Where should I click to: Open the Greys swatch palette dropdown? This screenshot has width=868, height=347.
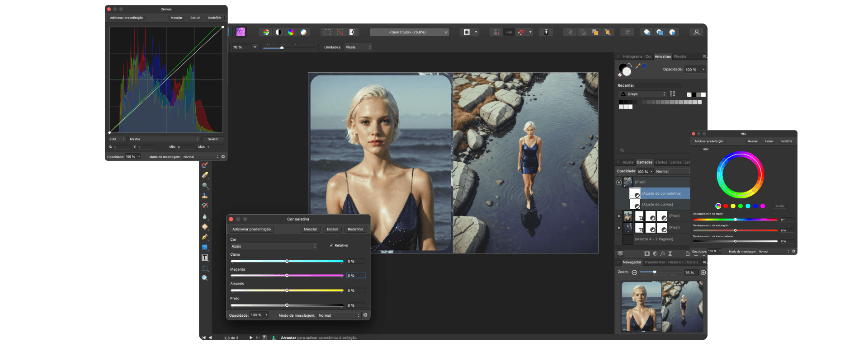(x=642, y=94)
